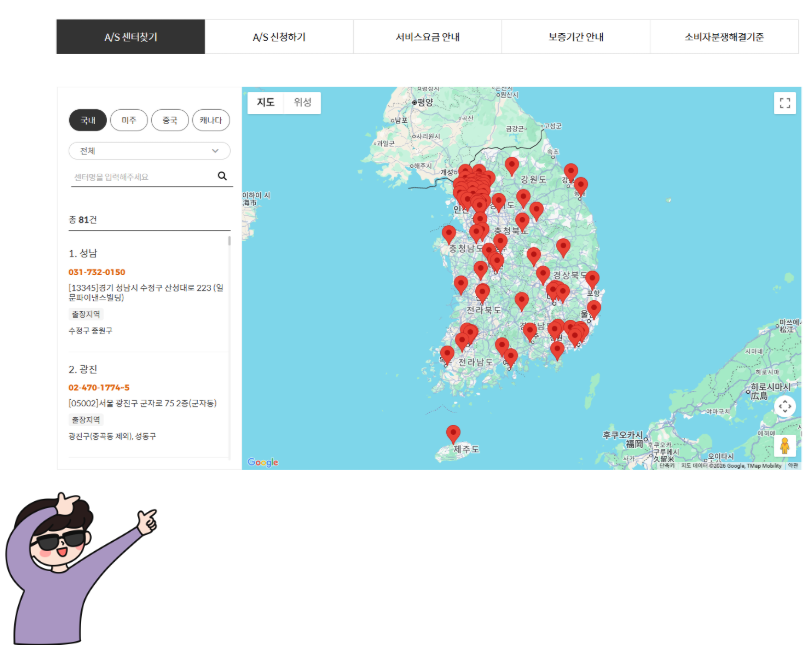The height and width of the screenshot is (645, 809).
Task: Click the Street View pegman icon
Action: [x=785, y=446]
